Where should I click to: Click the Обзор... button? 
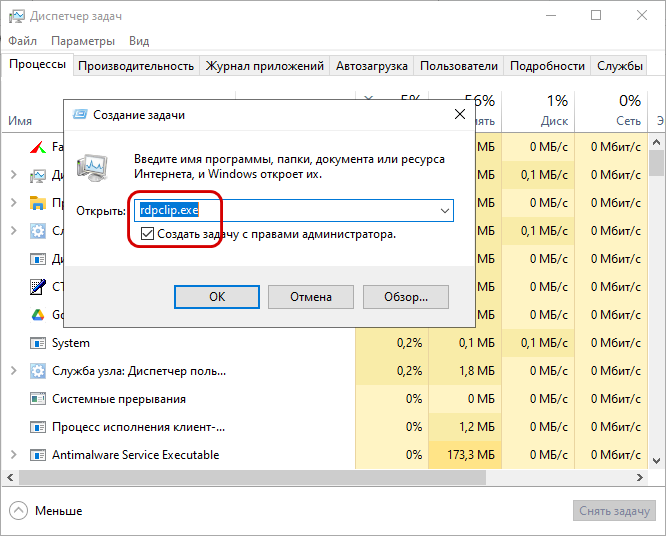pos(406,297)
